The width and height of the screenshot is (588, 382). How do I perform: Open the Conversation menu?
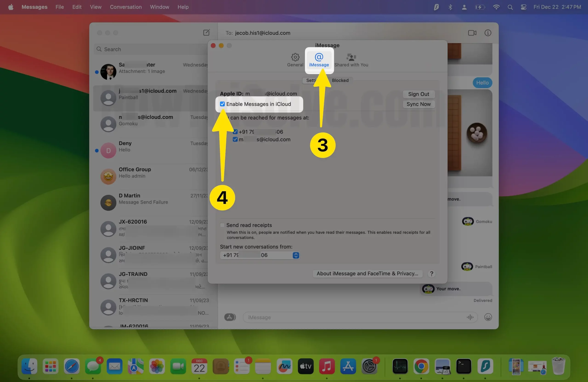[x=126, y=7]
